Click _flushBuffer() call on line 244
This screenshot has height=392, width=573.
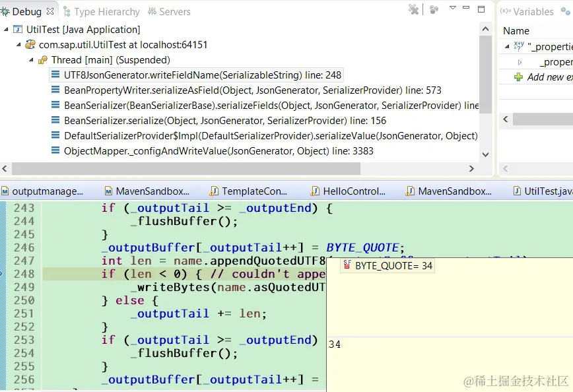coord(184,221)
